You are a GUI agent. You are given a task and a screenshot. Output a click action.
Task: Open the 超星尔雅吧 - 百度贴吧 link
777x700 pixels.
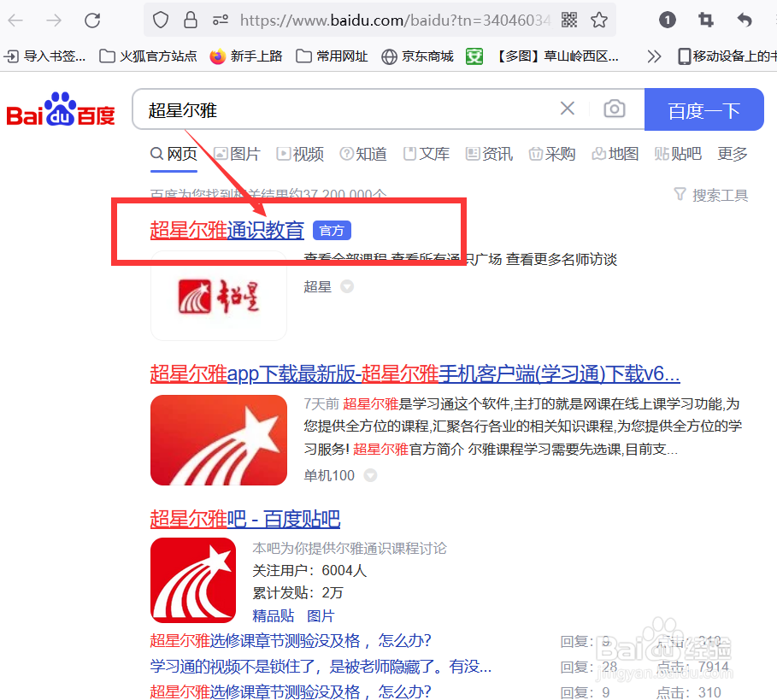(245, 519)
